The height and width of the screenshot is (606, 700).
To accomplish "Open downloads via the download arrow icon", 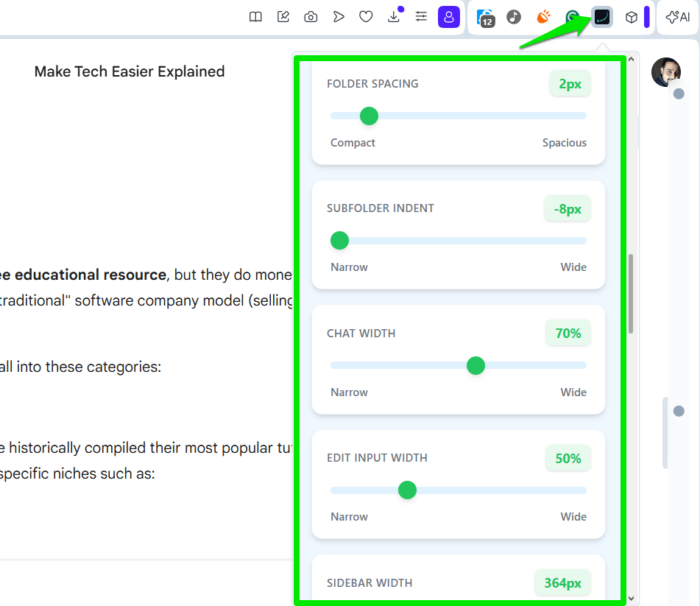I will click(394, 17).
